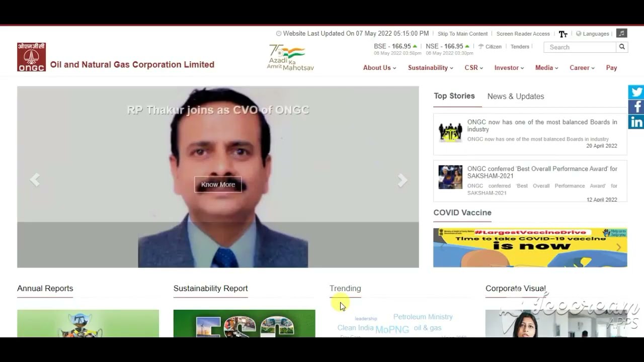
Task: Open the balanced Boards story headline
Action: 542,126
